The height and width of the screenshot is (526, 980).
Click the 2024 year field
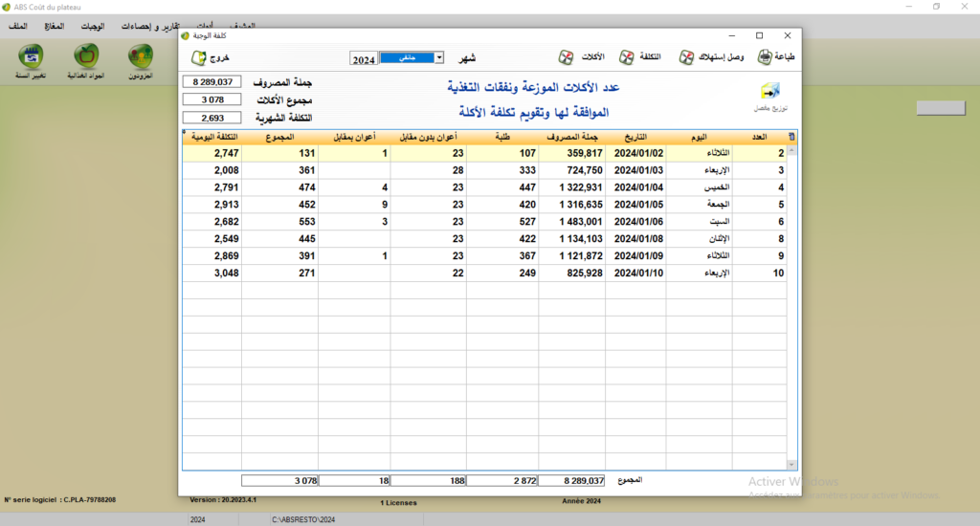click(364, 59)
